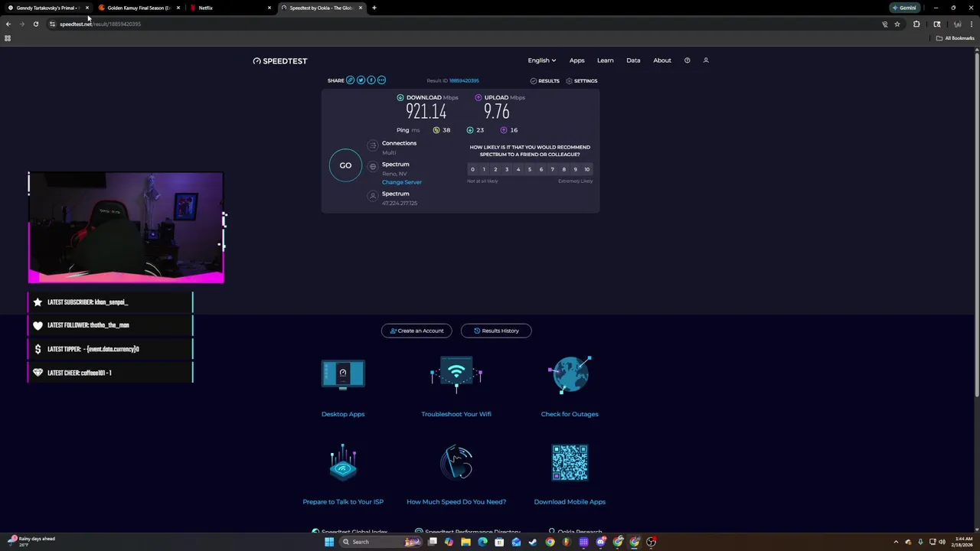Rate recommendation score 9
The image size is (980, 551).
576,169
